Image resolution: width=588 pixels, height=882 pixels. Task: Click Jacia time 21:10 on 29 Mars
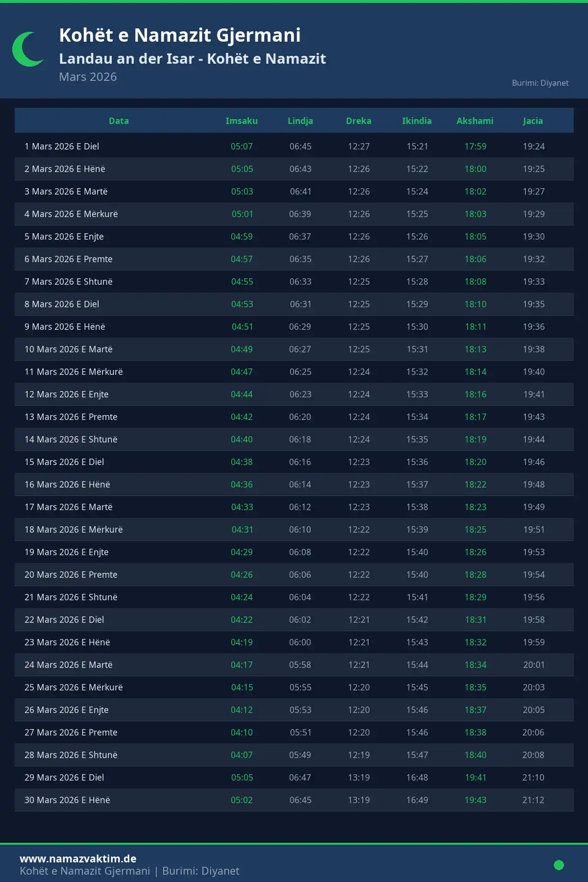(x=533, y=778)
